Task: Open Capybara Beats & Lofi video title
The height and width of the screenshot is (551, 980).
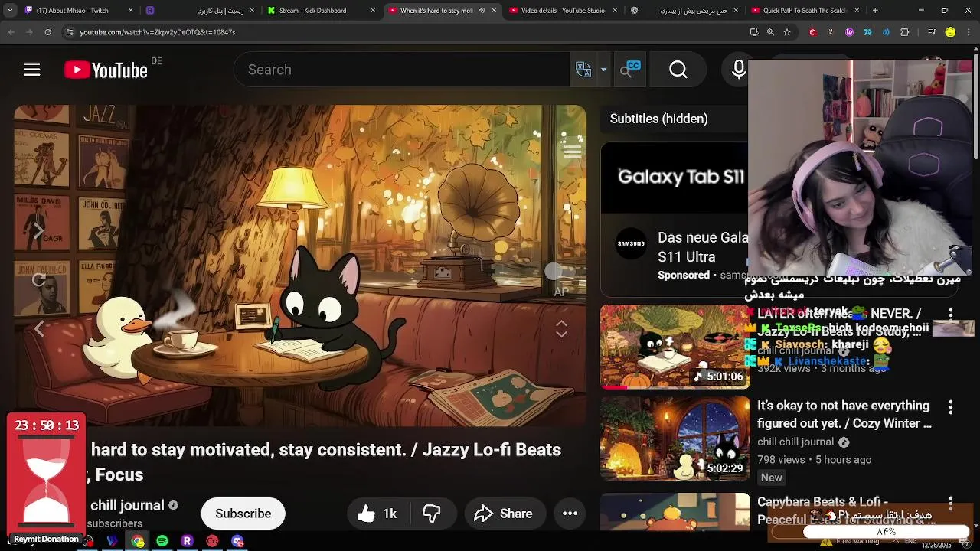Action: [846, 510]
